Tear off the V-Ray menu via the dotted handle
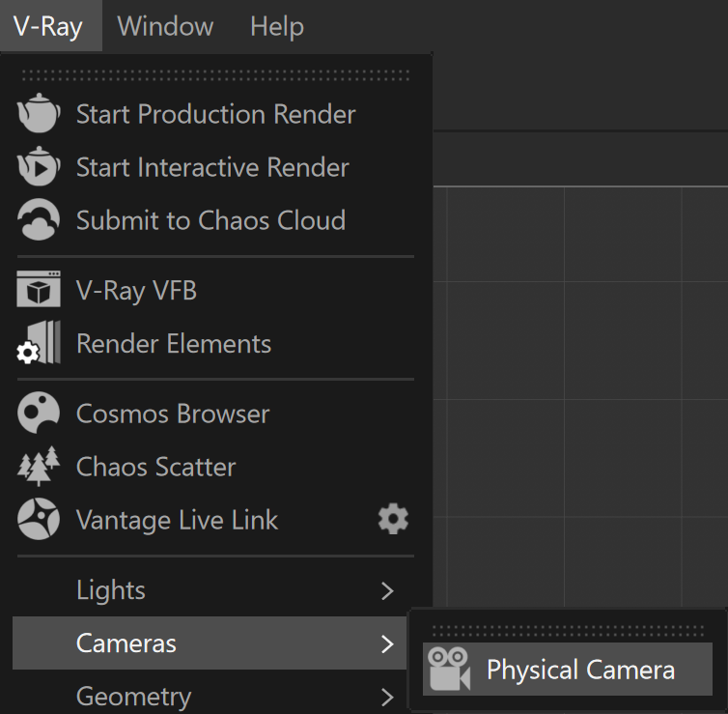 pyautogui.click(x=216, y=75)
